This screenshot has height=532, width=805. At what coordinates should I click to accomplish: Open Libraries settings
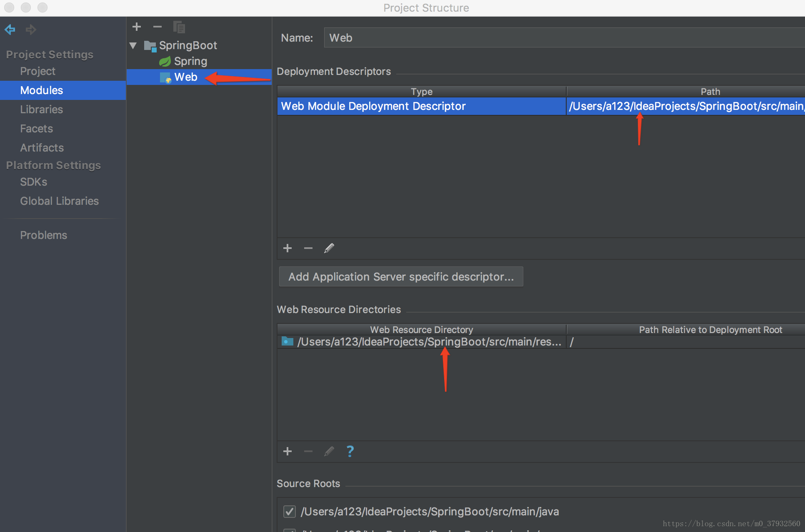point(41,109)
